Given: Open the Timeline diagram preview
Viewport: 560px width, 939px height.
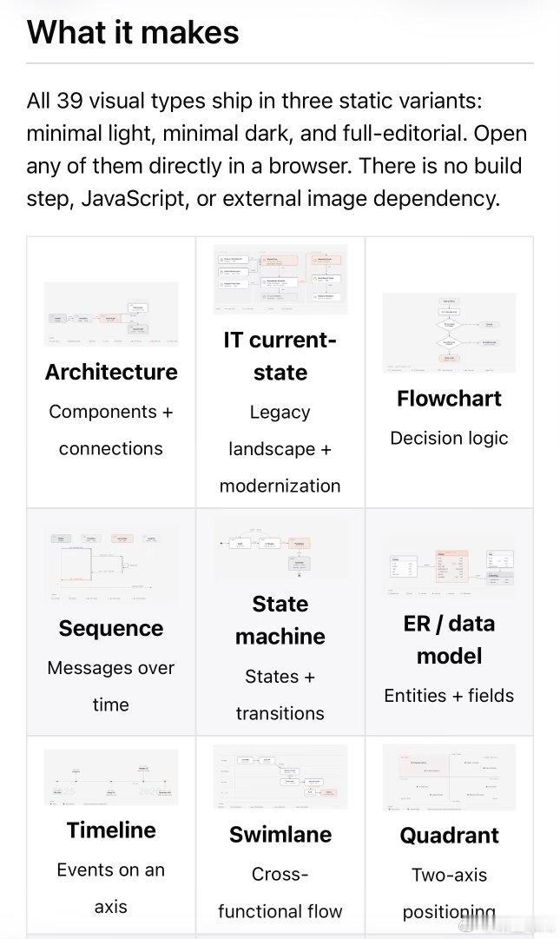Looking at the screenshot, I should 111,777.
